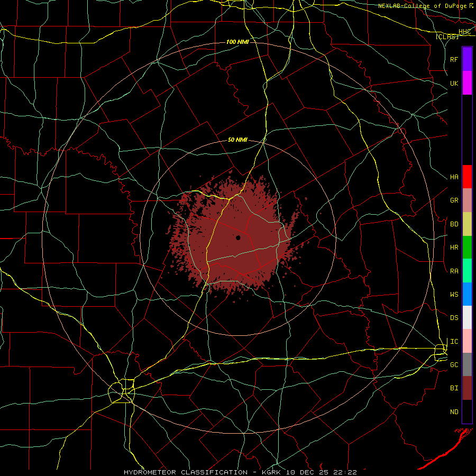
Task: Click the ND legend label
Action: (454, 412)
